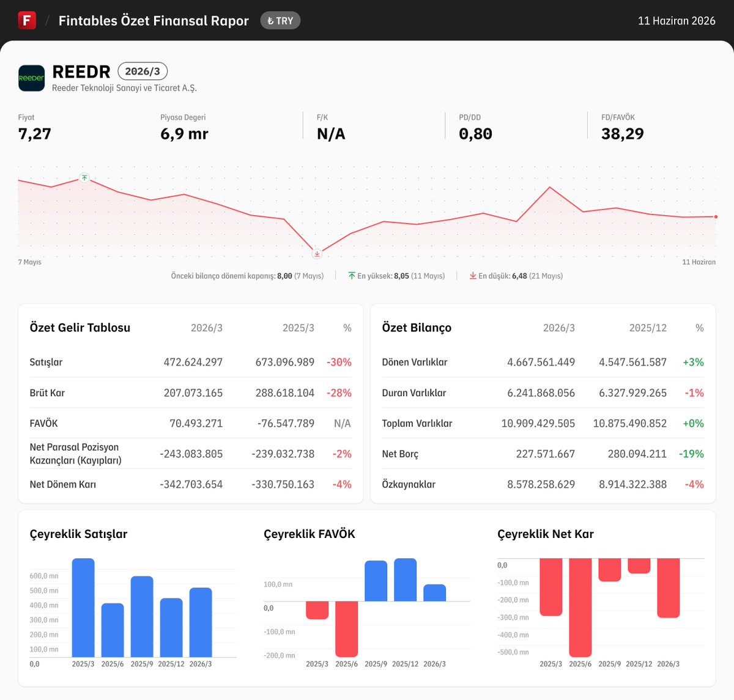Click the -4% change for Net Dönem Karı
The height and width of the screenshot is (700, 734).
[x=342, y=484]
